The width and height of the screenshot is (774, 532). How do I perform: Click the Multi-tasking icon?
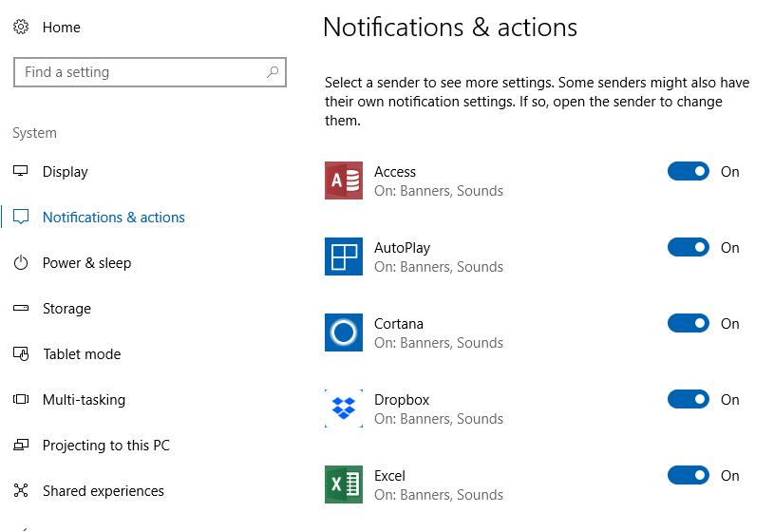[21, 399]
